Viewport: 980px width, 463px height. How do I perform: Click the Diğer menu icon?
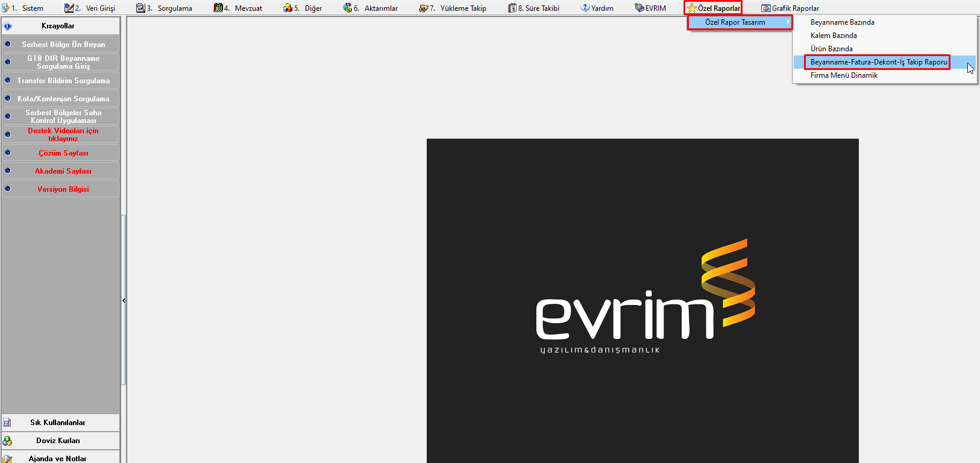pos(288,8)
